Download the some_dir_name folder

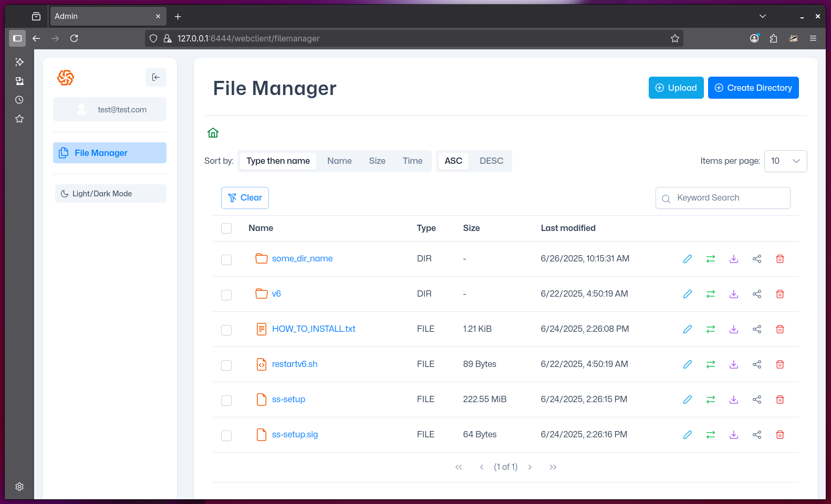[x=734, y=259]
